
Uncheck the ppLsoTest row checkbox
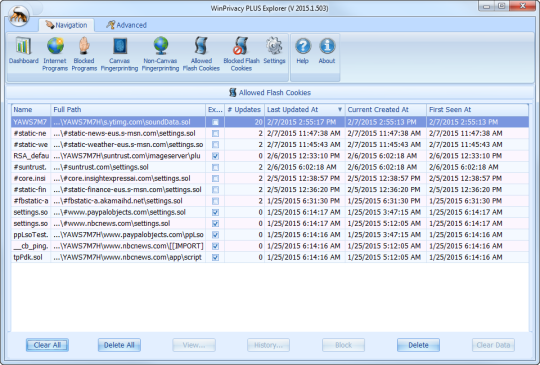pyautogui.click(x=215, y=235)
